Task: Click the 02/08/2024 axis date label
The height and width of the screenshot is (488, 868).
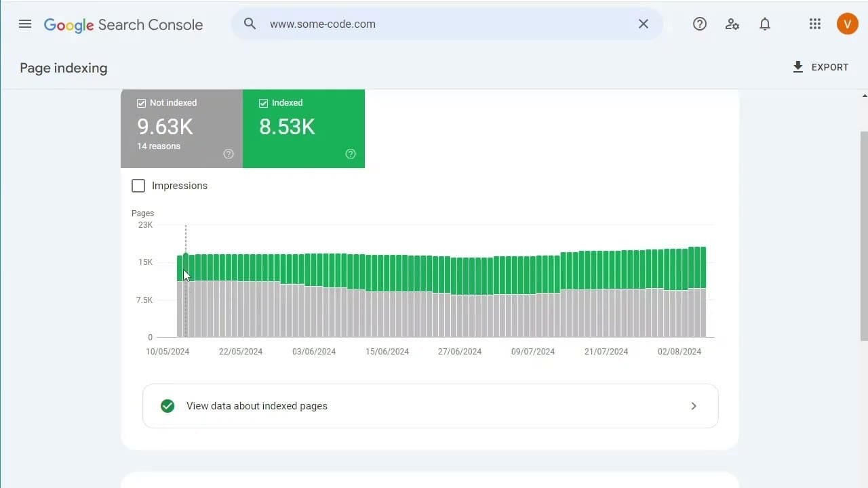Action: (x=679, y=352)
